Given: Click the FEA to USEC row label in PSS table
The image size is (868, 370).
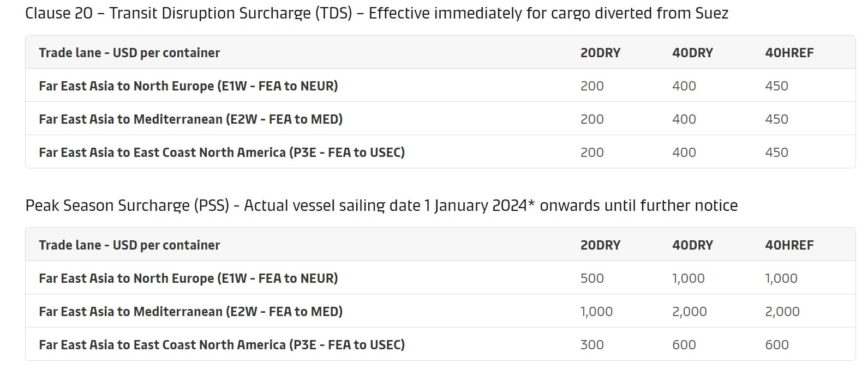Looking at the screenshot, I should click(222, 345).
